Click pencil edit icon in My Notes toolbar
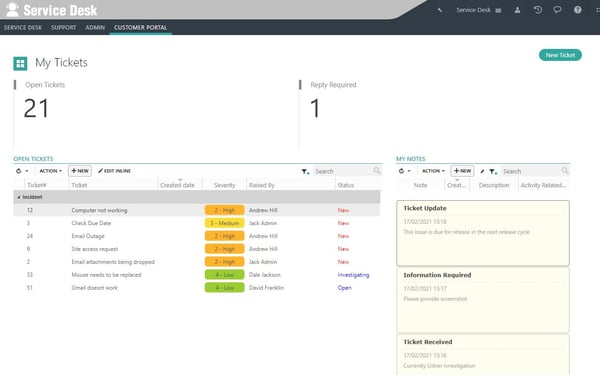This screenshot has width=600, height=375. coord(482,171)
